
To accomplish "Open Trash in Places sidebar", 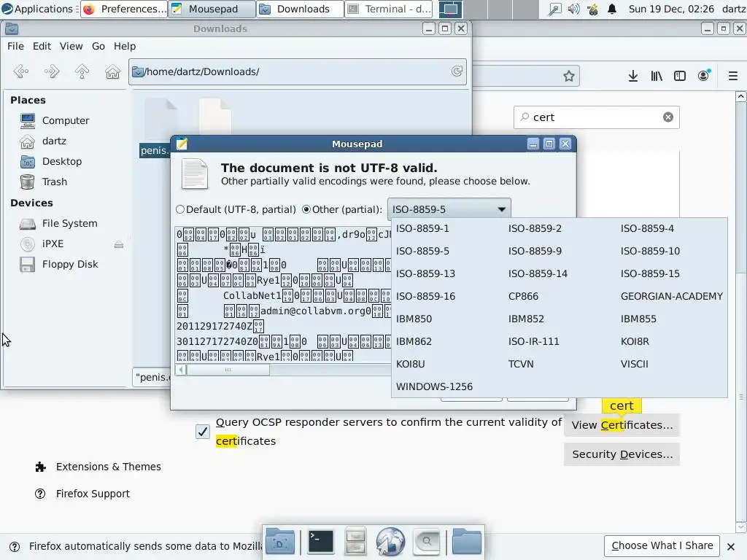I will coord(54,182).
